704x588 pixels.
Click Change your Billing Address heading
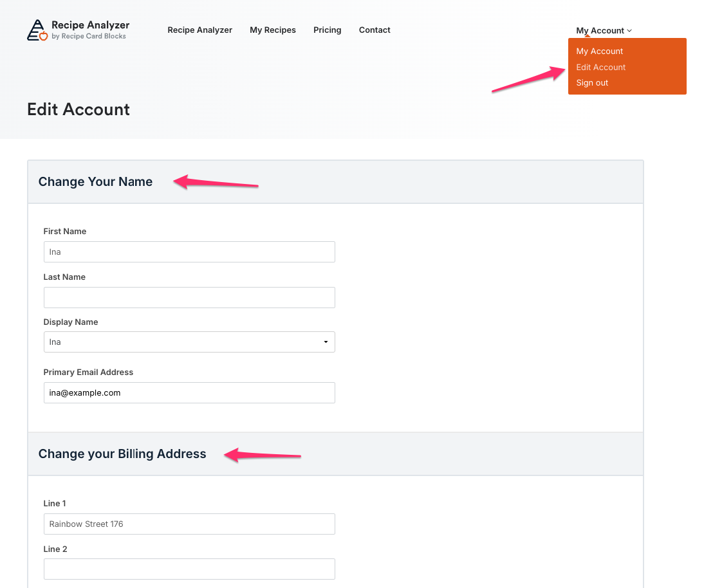(x=122, y=454)
